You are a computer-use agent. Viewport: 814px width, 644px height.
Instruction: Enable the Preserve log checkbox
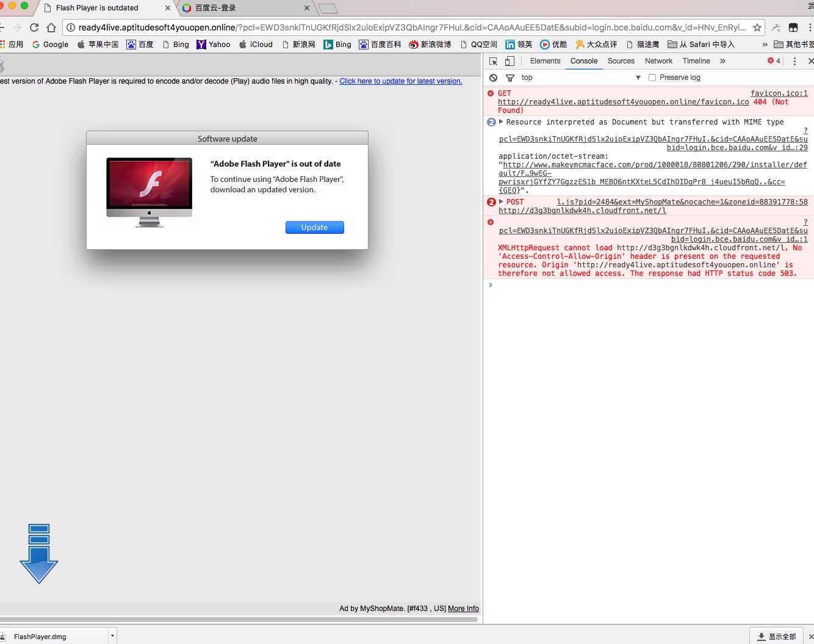[652, 78]
